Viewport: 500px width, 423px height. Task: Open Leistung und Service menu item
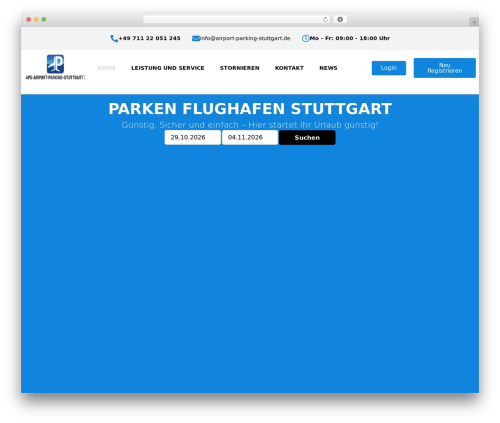click(x=168, y=68)
